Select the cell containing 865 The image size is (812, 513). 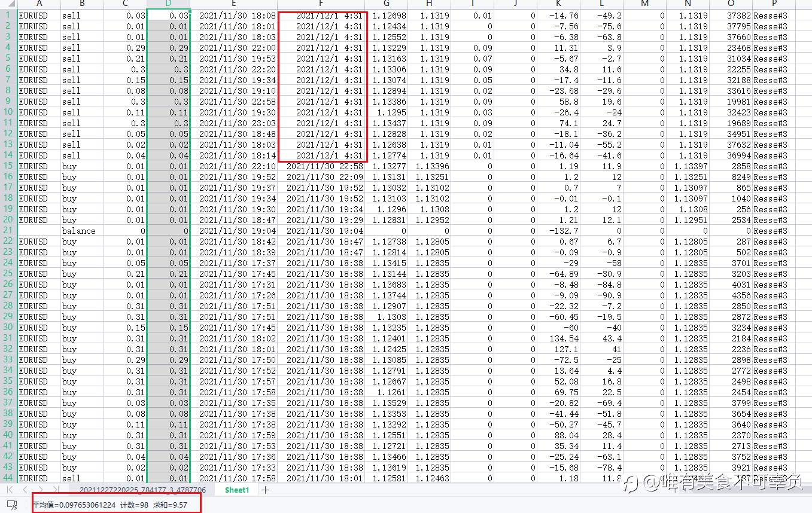coord(731,188)
